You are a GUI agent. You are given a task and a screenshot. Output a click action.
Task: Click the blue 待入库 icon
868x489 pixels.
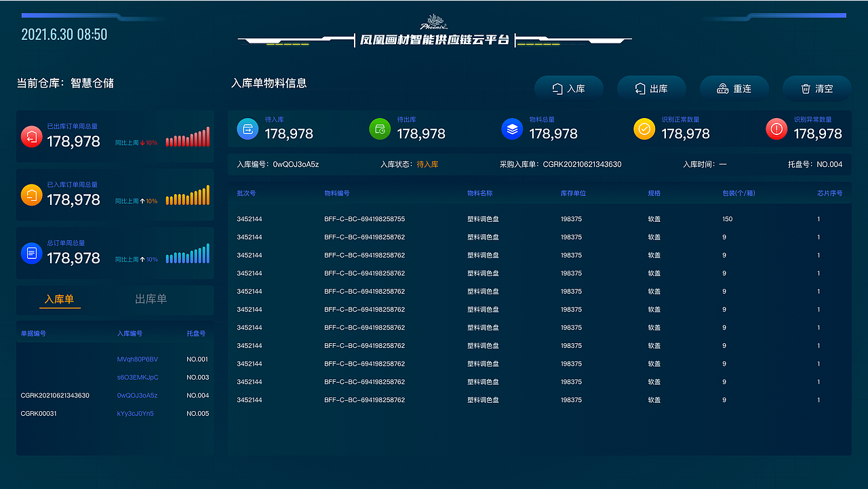coord(248,129)
